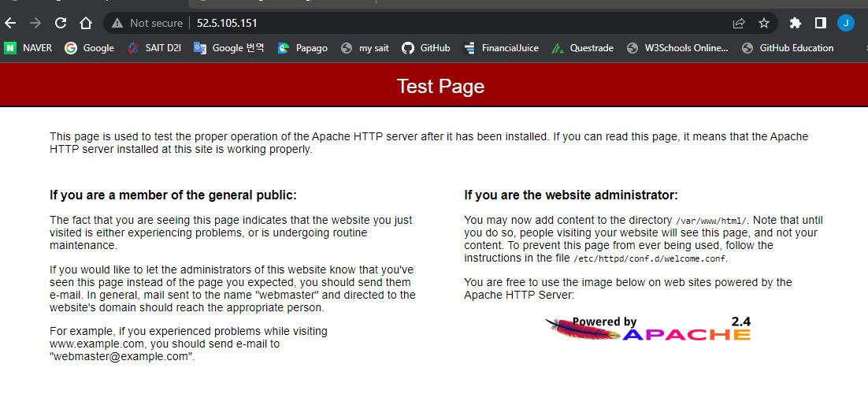Open the Papago bookmark
This screenshot has width=868, height=409.
[x=302, y=48]
